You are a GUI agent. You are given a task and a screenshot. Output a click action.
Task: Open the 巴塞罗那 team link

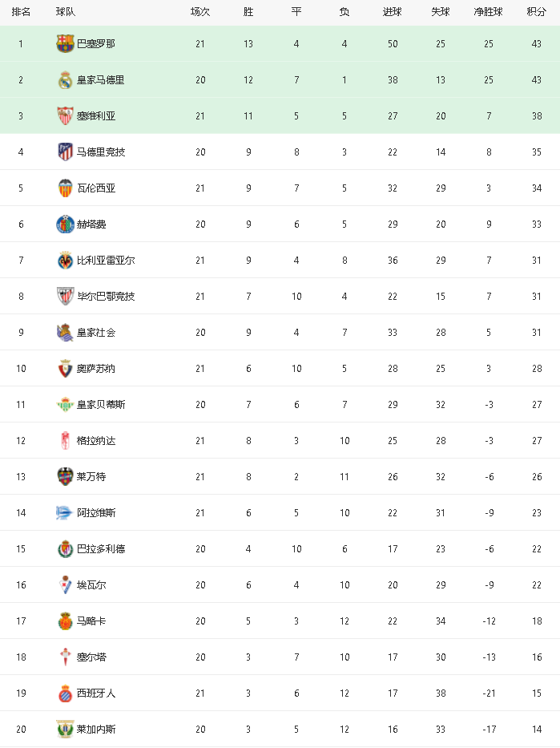96,44
